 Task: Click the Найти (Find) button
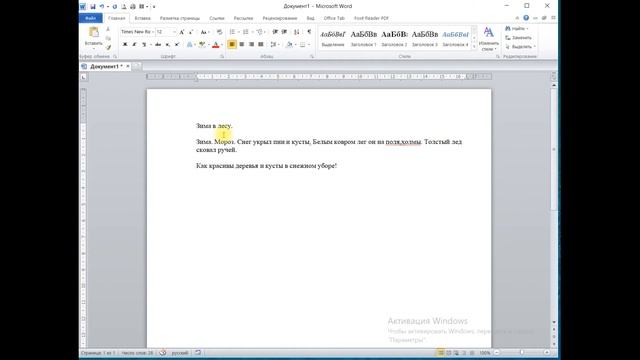coord(516,29)
